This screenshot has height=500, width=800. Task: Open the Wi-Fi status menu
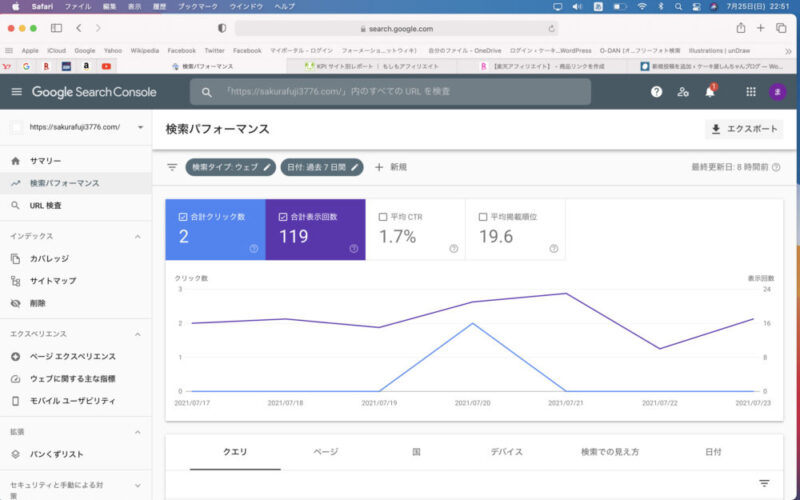coord(642,7)
